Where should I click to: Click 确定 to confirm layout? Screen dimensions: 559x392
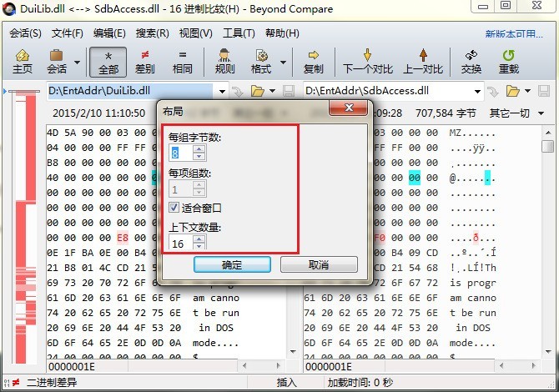(x=232, y=264)
